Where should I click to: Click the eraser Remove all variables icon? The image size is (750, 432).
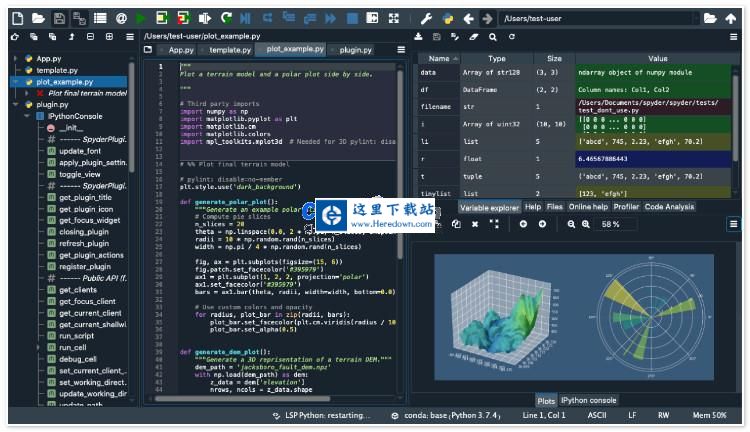474,36
